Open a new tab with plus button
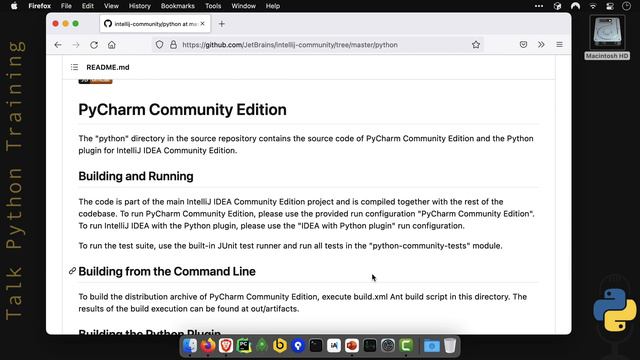 pos(222,24)
